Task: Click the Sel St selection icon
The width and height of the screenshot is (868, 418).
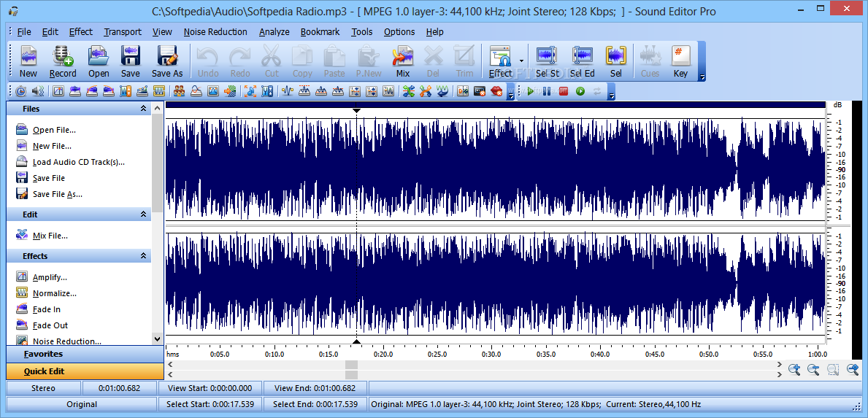Action: (x=547, y=61)
